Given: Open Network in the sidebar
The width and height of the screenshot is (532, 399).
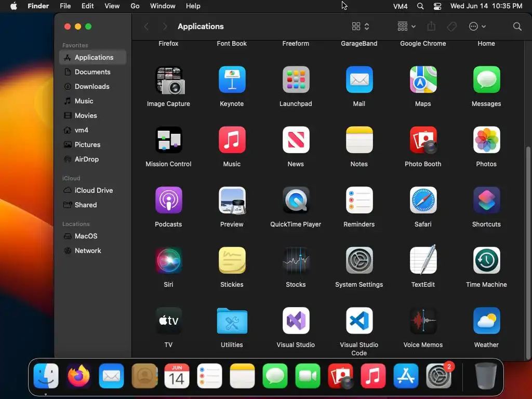Looking at the screenshot, I should click(92, 251).
